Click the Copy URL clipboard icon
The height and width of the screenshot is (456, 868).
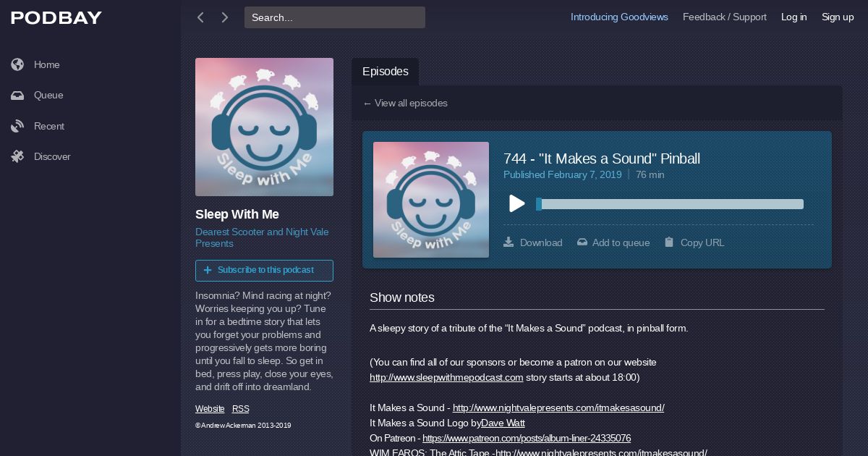[x=669, y=242]
